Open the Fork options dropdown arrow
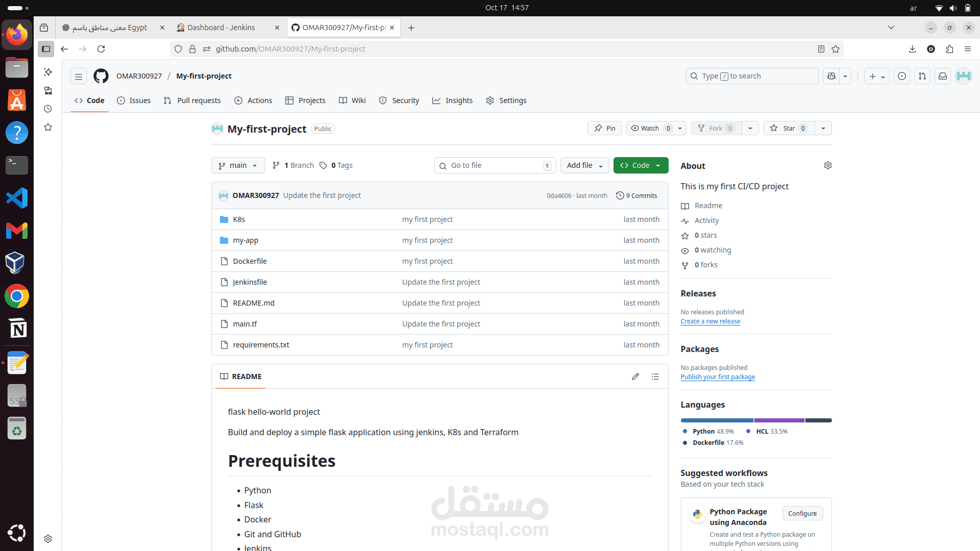The image size is (980, 551). pyautogui.click(x=750, y=128)
